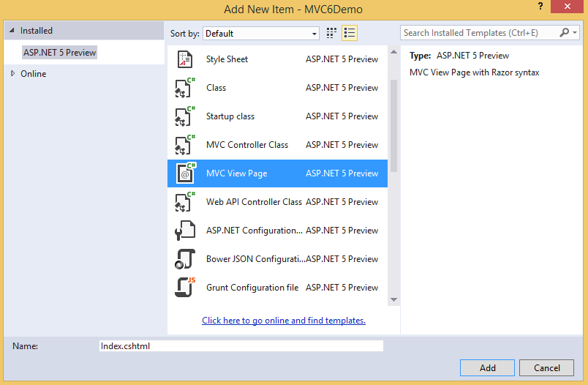Image resolution: width=588 pixels, height=385 pixels.
Task: Select the MVC View Page icon
Action: click(186, 173)
